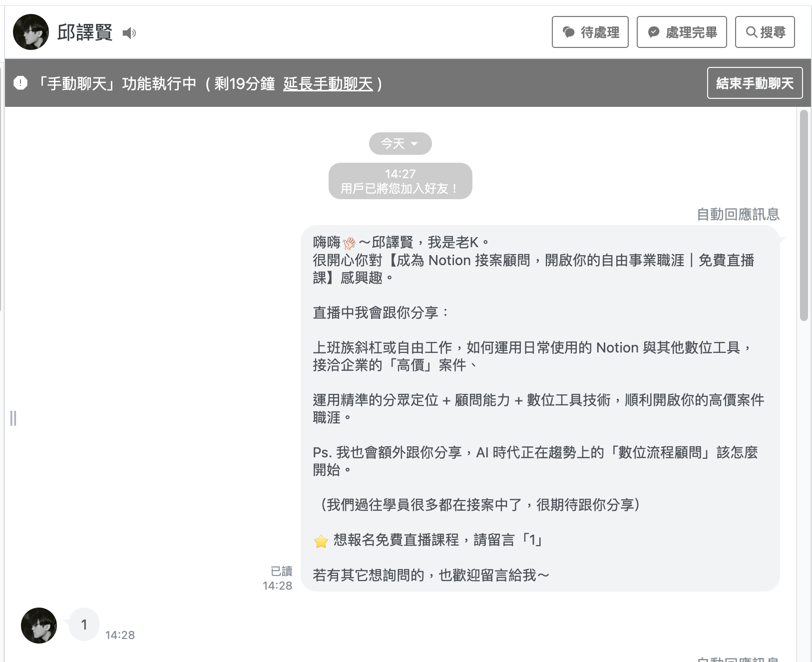The width and height of the screenshot is (812, 662).
Task: Click the Ps. 我也會額外跟你分享 paragraph
Action: (x=535, y=461)
